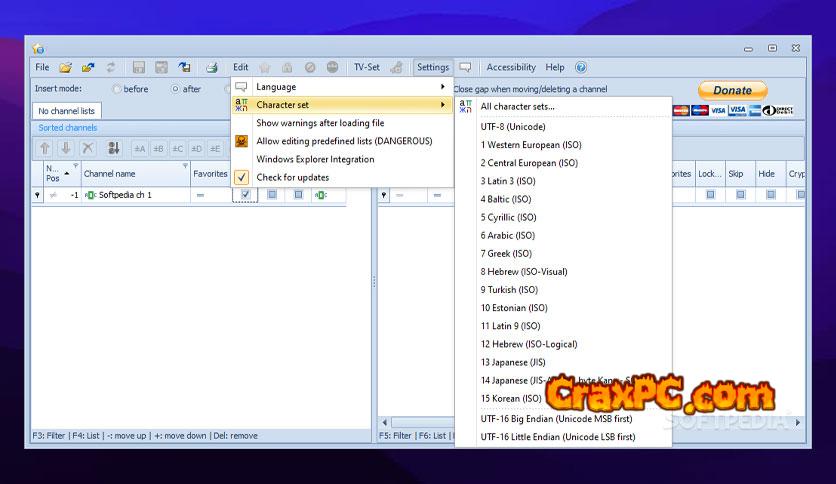The image size is (836, 484).
Task: Click the move channel up arrow icon
Action: coord(45,148)
